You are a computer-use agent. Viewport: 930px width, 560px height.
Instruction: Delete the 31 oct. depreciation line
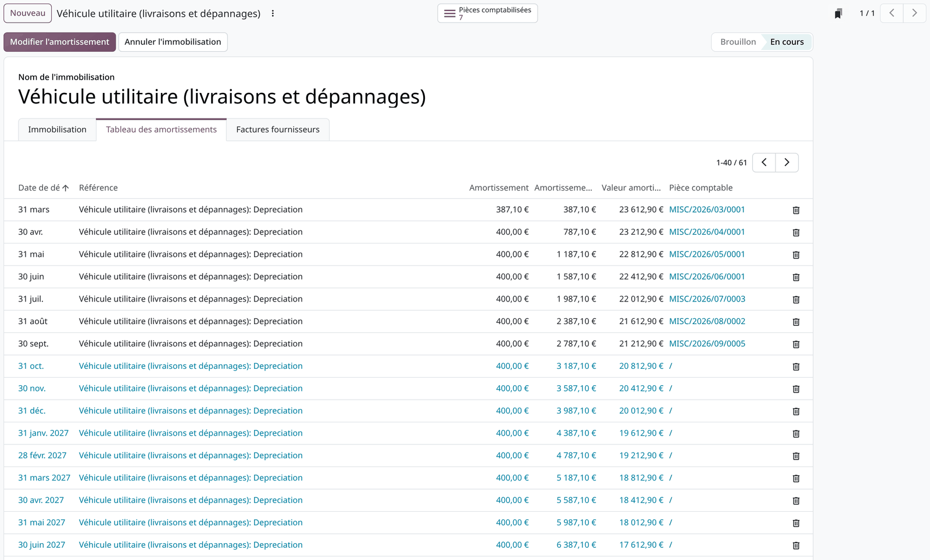[x=796, y=367]
